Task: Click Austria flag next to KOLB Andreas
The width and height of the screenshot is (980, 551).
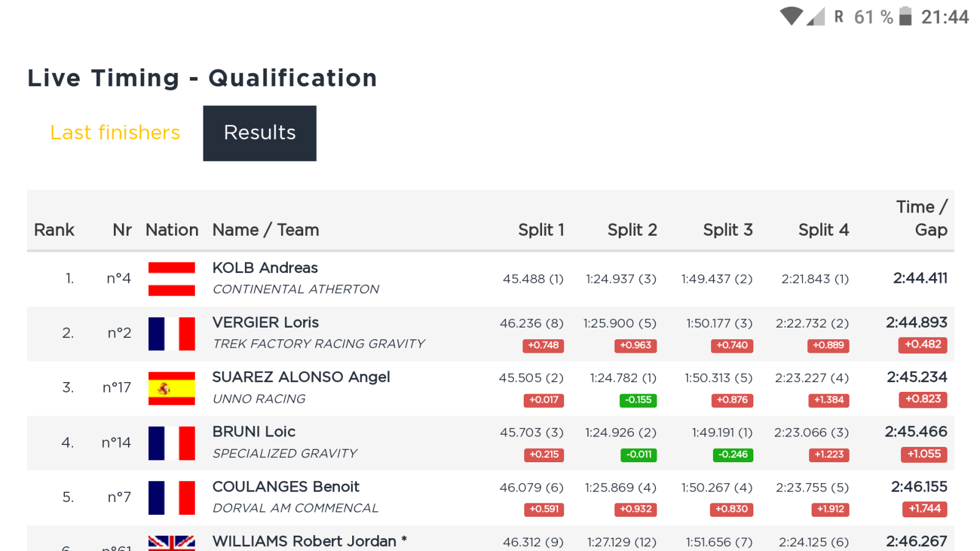Action: (x=171, y=279)
